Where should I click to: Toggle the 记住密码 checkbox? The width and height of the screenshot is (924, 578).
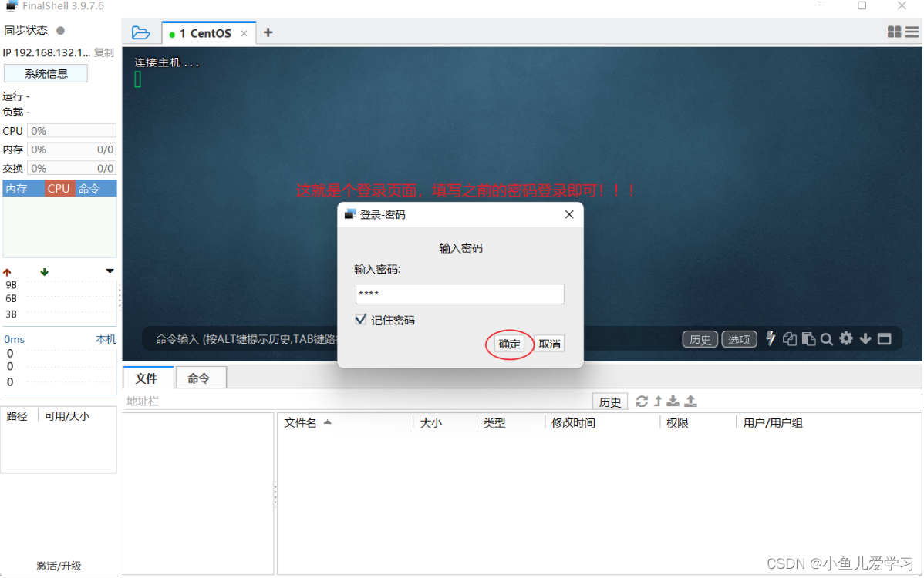click(x=361, y=319)
